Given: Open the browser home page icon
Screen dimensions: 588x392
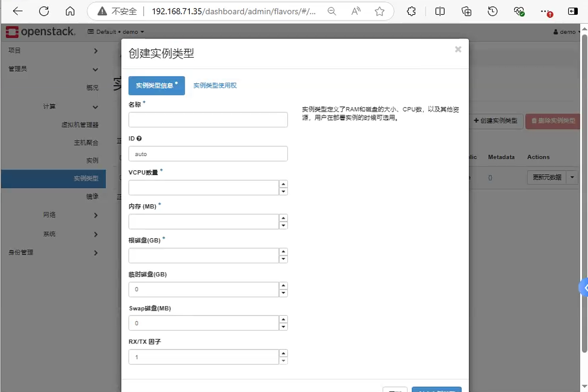Looking at the screenshot, I should 70,12.
